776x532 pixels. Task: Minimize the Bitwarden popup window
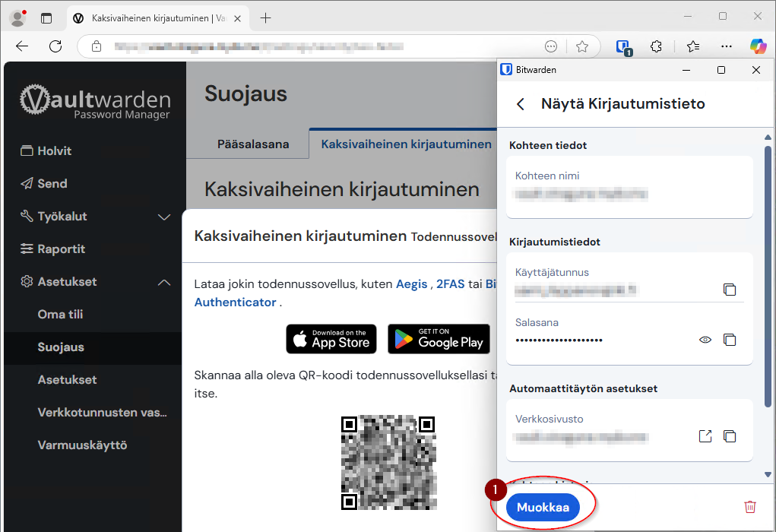pyautogui.click(x=686, y=70)
